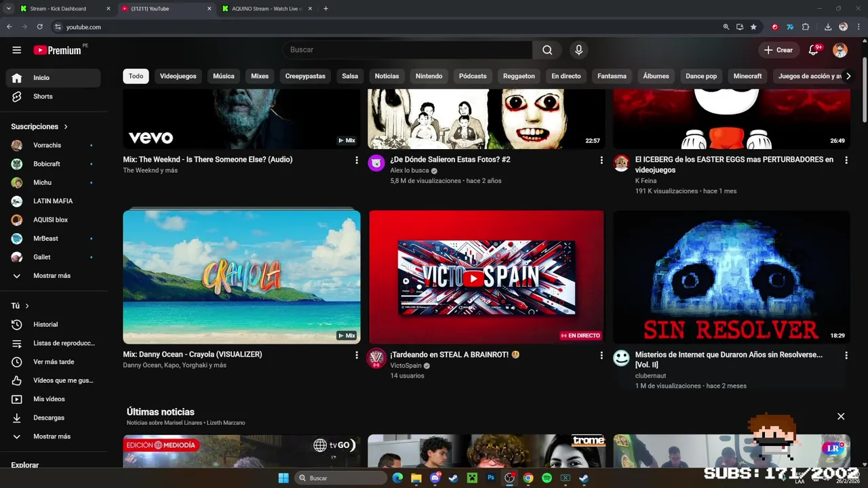Open the VictoSpain live stream thumbnail
The width and height of the screenshot is (868, 488).
point(486,277)
